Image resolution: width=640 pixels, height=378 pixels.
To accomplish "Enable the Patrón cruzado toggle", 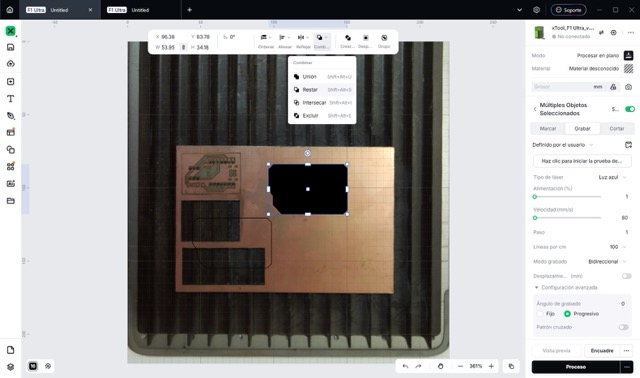I will tap(623, 327).
